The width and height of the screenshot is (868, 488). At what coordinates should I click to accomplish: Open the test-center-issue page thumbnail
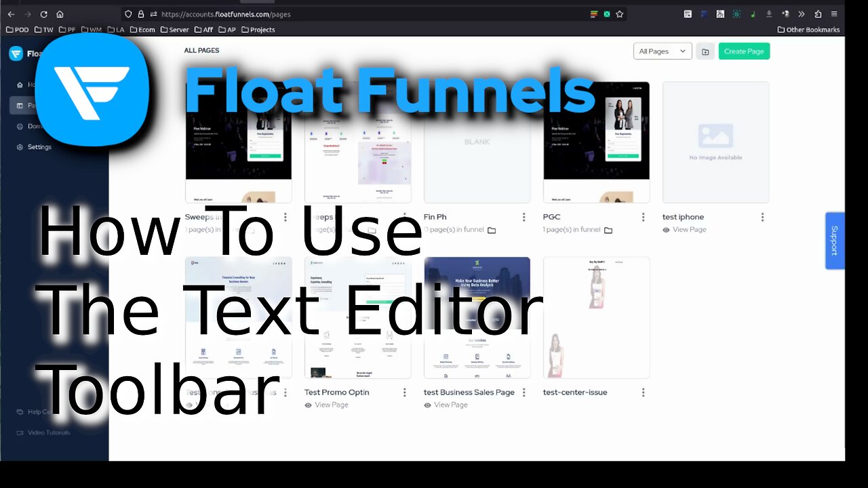(x=597, y=317)
